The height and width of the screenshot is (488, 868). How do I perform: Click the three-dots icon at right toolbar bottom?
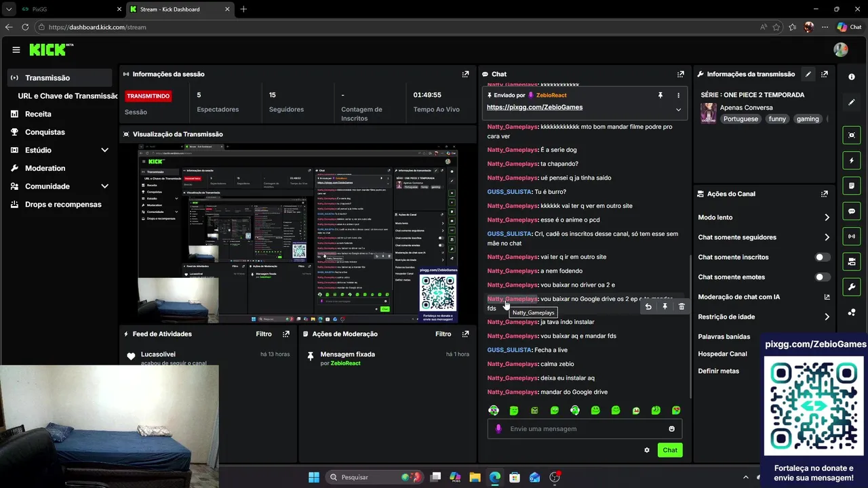852,312
